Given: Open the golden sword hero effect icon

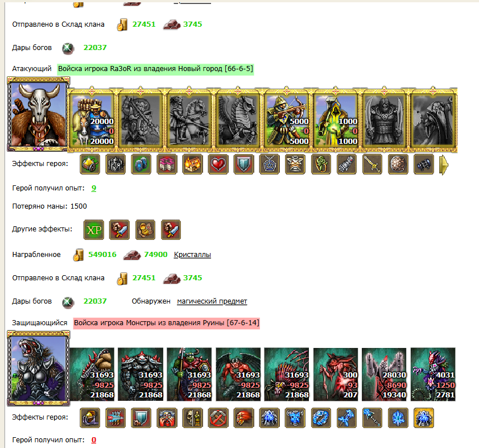Looking at the screenshot, I should click(372, 164).
